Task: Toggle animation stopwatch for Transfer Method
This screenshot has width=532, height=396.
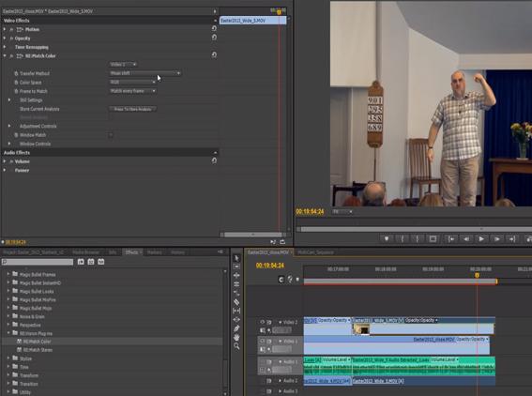Action: pos(16,73)
